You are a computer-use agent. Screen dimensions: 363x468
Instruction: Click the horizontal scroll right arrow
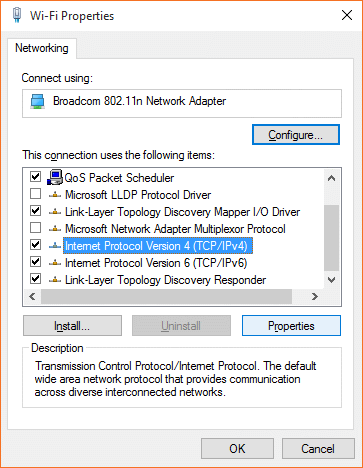pos(314,297)
